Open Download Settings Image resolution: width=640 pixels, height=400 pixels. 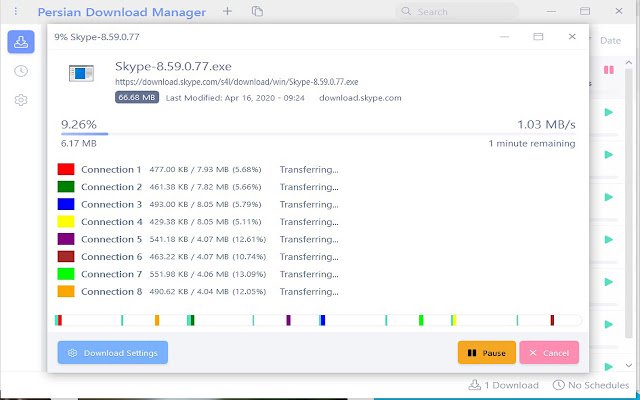[113, 353]
